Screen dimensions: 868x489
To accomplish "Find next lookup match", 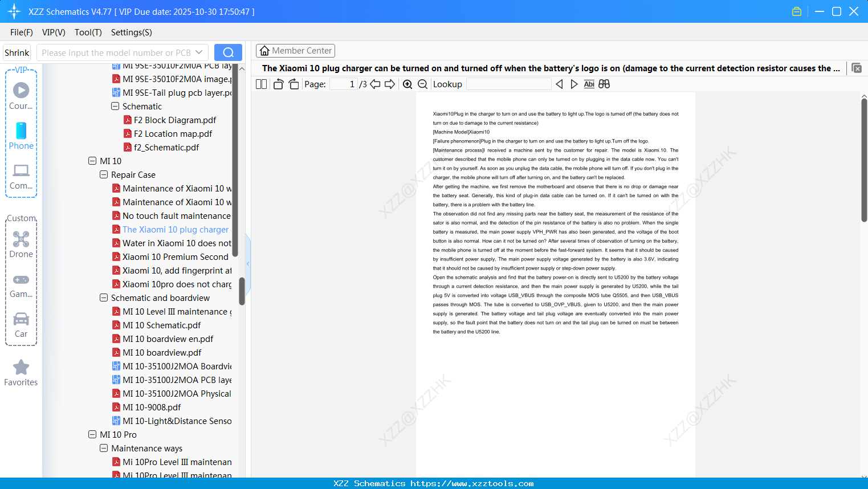I will (x=574, y=84).
